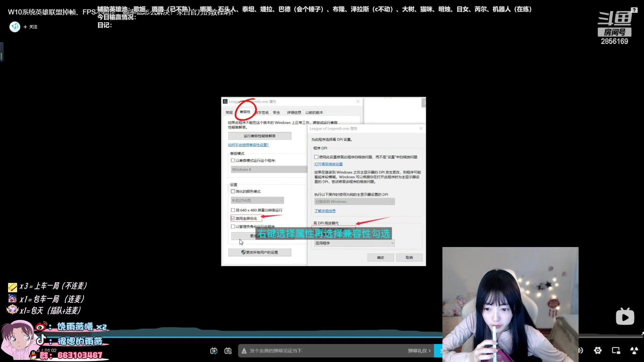Click the 更改所有用户的设置 button

(x=260, y=252)
